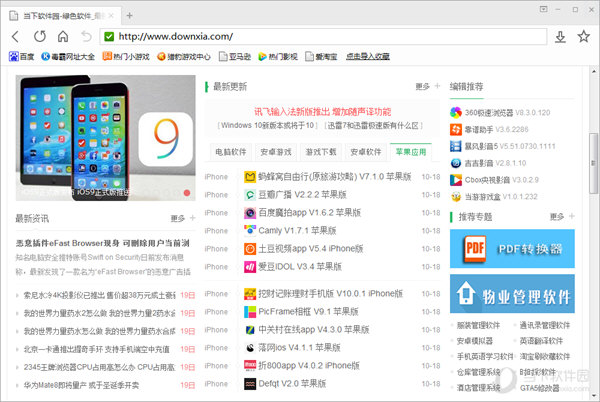
Task: Focus the address bar URL field
Action: click(300, 36)
